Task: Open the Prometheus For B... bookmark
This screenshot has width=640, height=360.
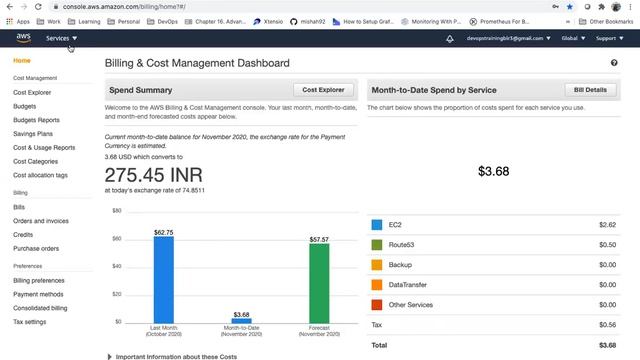Action: (500, 22)
